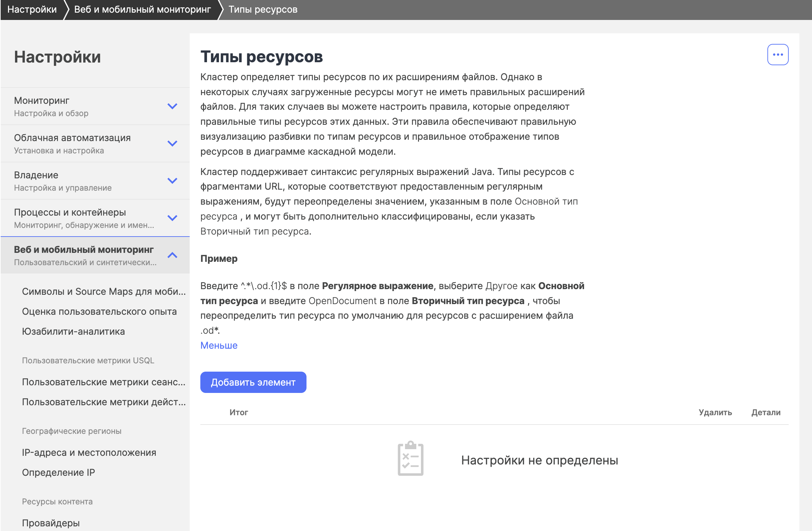Go to Настройки breadcrumb

coord(32,9)
